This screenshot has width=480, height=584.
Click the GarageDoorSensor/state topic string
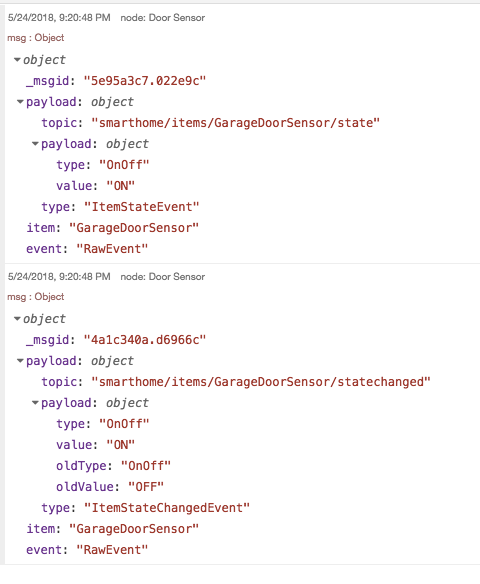236,123
